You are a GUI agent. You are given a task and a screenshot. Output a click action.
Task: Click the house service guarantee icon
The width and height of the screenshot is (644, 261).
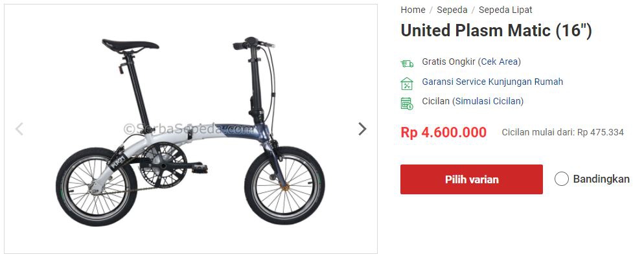407,84
